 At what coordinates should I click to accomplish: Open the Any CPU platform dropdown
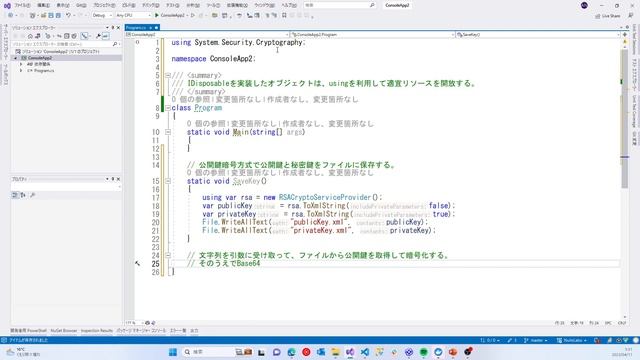point(133,15)
